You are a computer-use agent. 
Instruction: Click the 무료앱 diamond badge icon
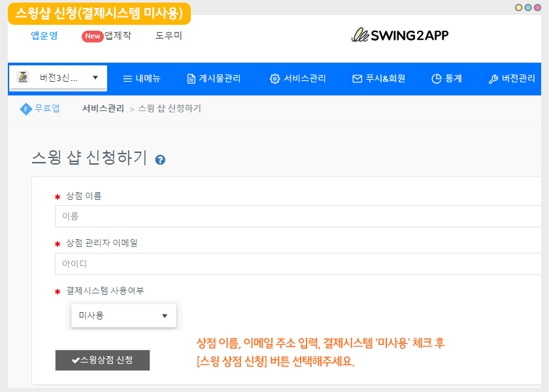click(x=25, y=109)
